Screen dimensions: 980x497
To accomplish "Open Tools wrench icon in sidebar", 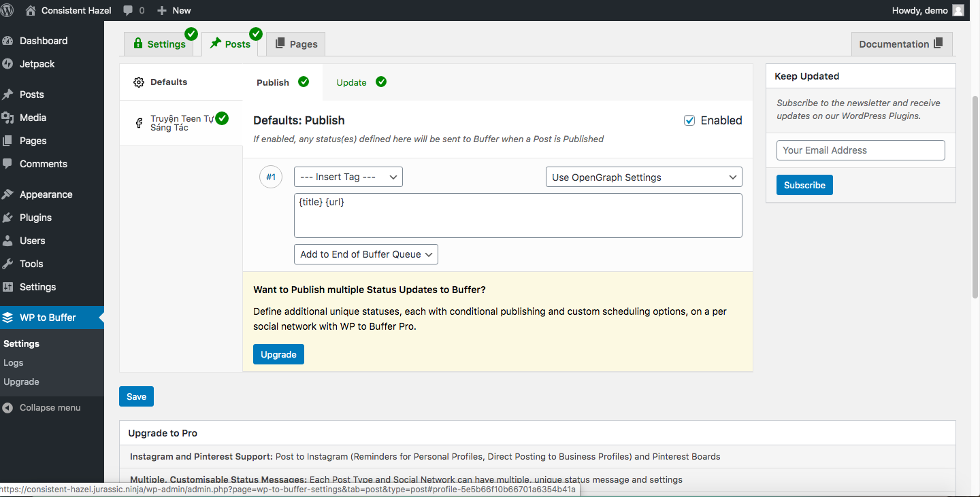I will tap(8, 264).
